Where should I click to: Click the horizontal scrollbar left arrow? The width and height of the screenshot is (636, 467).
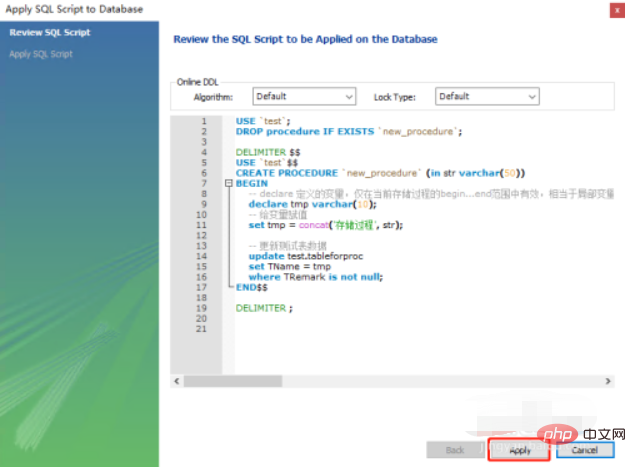coord(177,381)
